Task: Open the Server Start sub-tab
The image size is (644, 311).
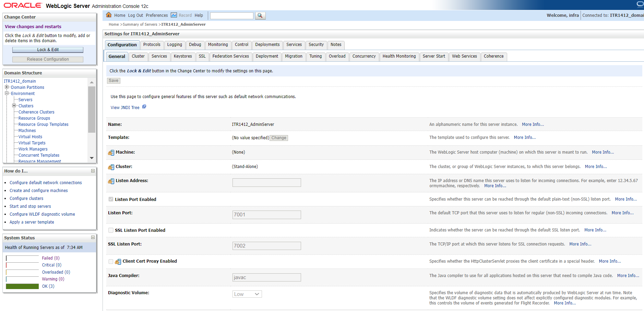Action: point(434,56)
